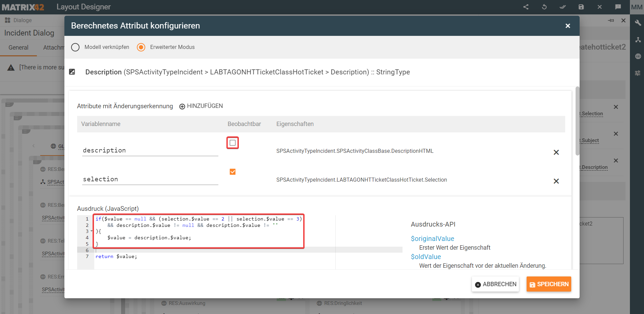The image size is (644, 314).
Task: Click the .Selection link in background
Action: 591,114
